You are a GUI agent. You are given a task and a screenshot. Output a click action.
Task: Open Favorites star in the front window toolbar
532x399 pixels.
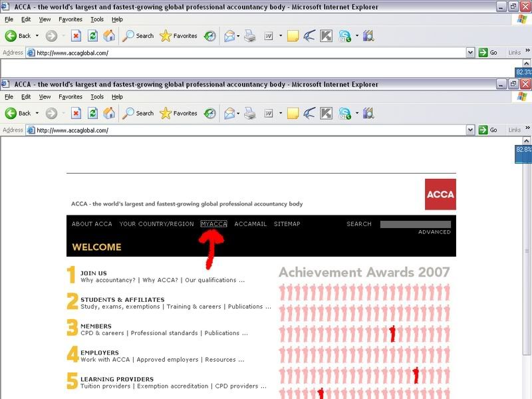tap(166, 113)
